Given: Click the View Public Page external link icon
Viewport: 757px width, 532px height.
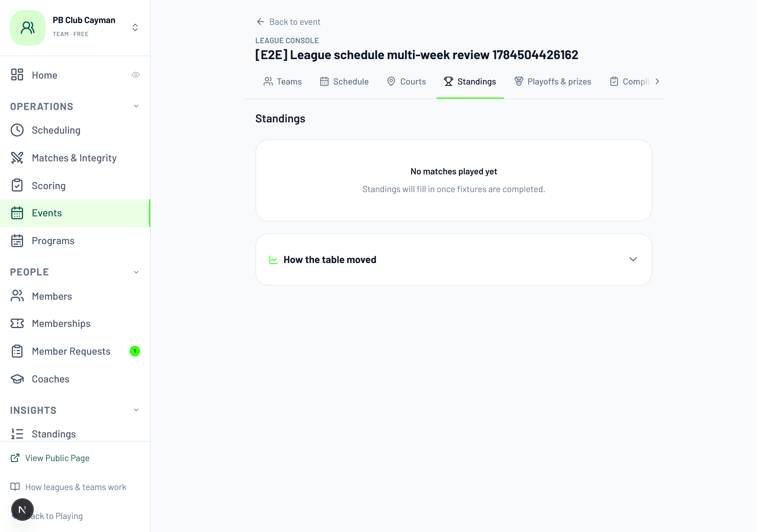Looking at the screenshot, I should (x=15, y=458).
